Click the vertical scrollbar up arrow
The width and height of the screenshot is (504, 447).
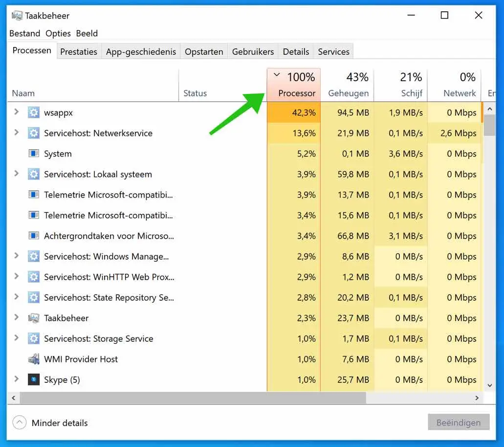tap(489, 109)
